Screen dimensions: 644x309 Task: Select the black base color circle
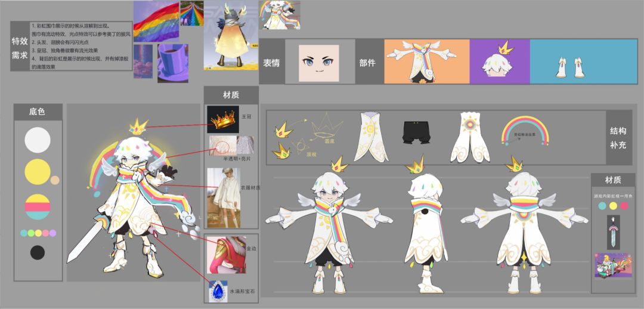(x=38, y=252)
